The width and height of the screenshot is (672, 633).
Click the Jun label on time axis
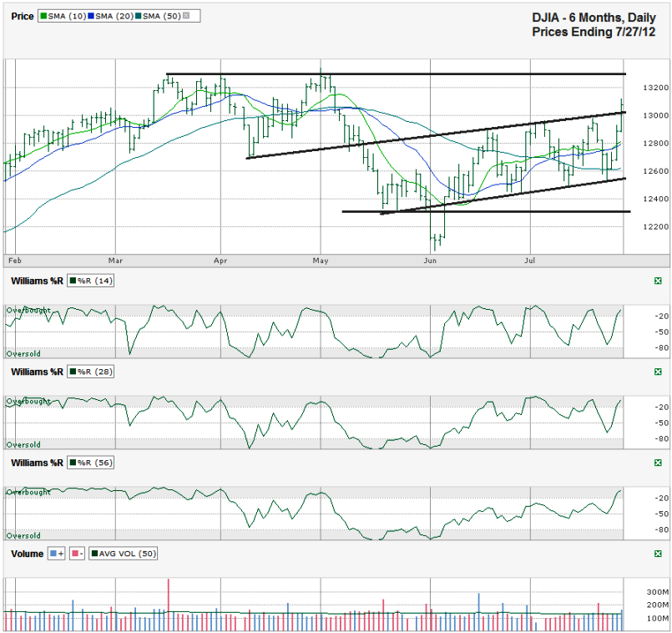(x=430, y=261)
